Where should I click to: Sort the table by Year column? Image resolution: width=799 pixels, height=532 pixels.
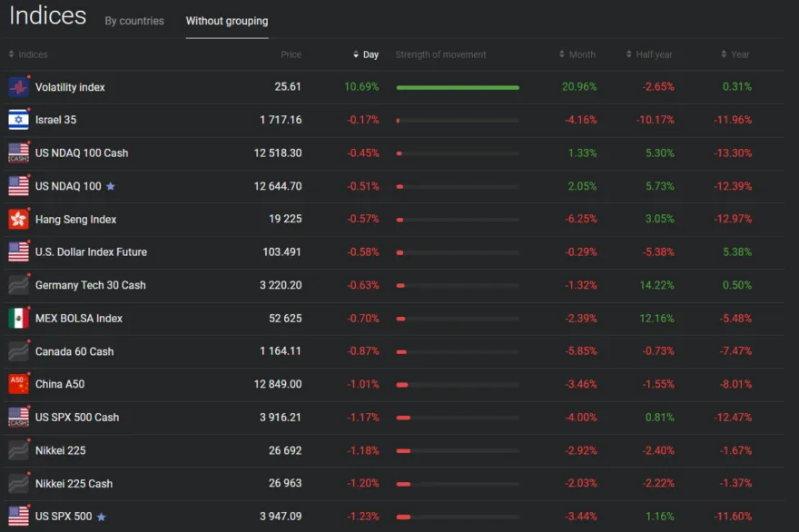(735, 54)
